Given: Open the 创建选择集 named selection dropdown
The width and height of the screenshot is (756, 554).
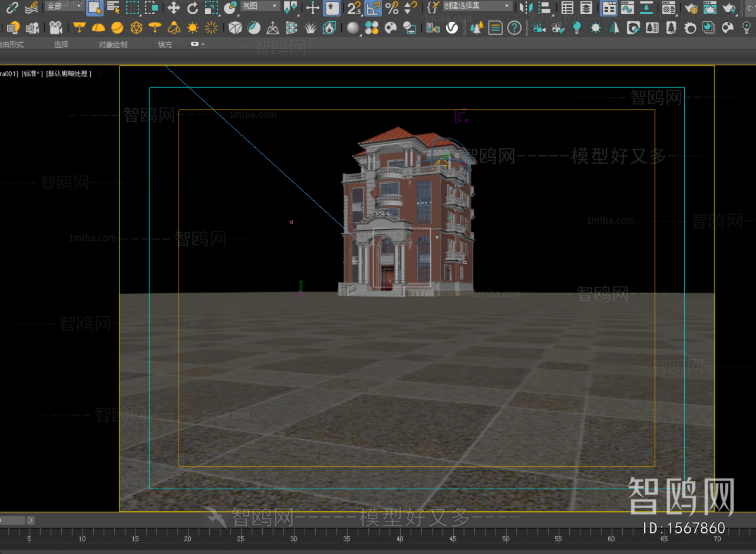Looking at the screenshot, I should pos(477,6).
